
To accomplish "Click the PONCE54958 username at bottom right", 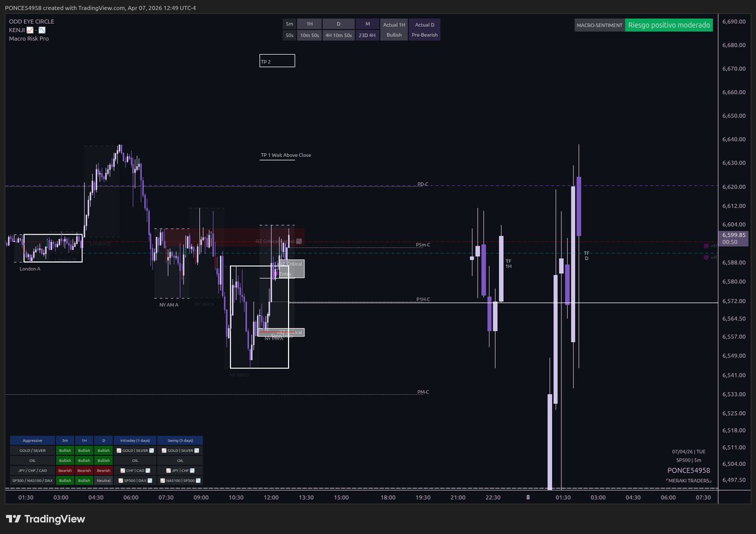I will point(689,470).
